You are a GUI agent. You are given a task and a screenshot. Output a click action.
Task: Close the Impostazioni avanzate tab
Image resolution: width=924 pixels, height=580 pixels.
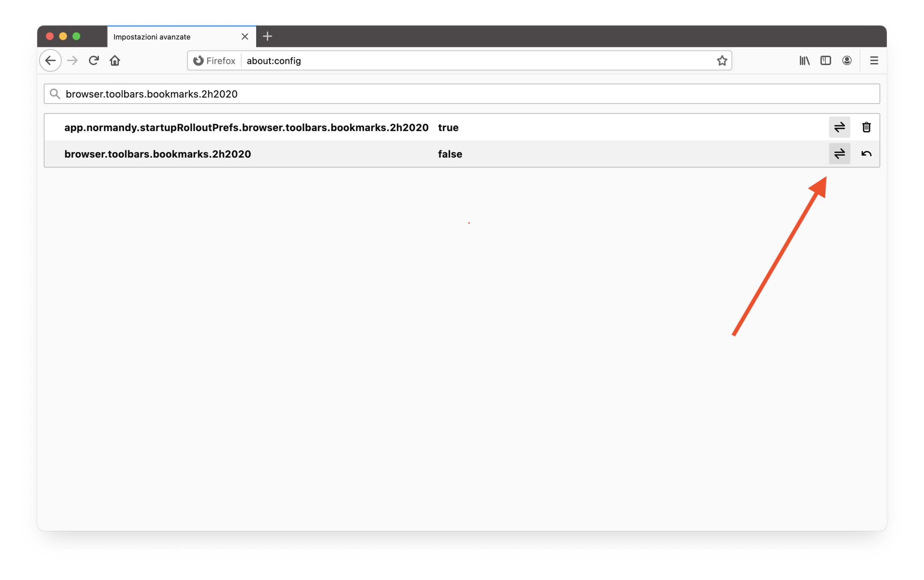click(x=245, y=37)
